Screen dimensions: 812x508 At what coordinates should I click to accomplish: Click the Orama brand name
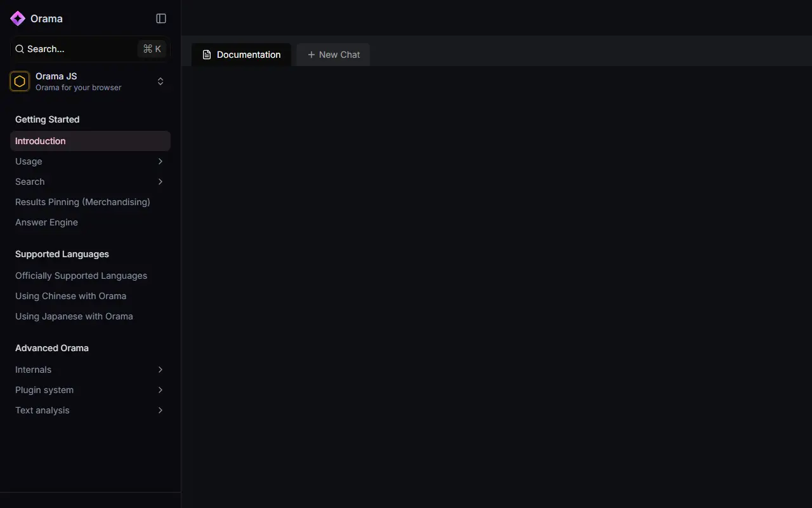[46, 18]
